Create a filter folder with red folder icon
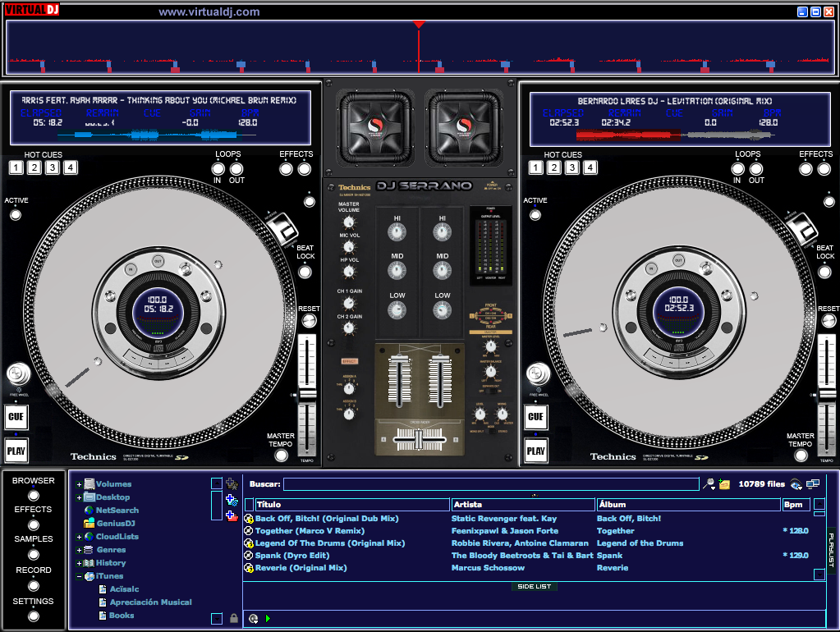 [231, 516]
